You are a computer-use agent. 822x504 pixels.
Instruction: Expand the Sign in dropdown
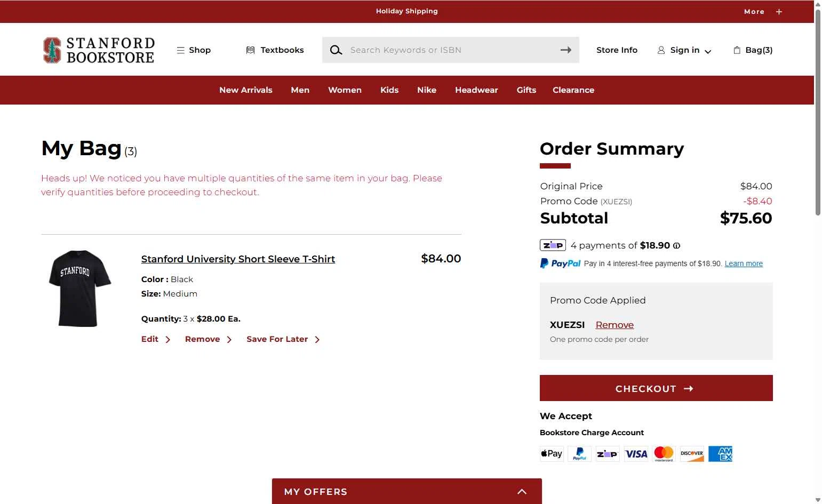pyautogui.click(x=684, y=50)
